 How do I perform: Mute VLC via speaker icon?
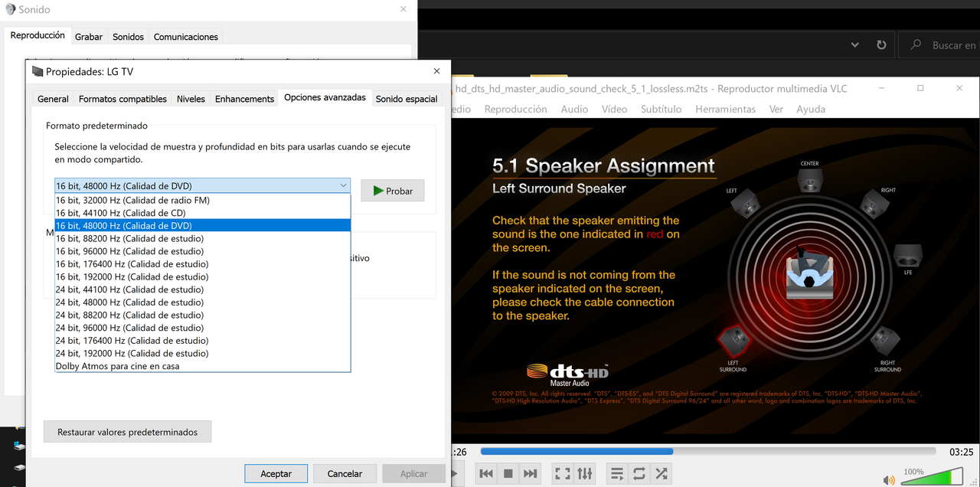(889, 480)
